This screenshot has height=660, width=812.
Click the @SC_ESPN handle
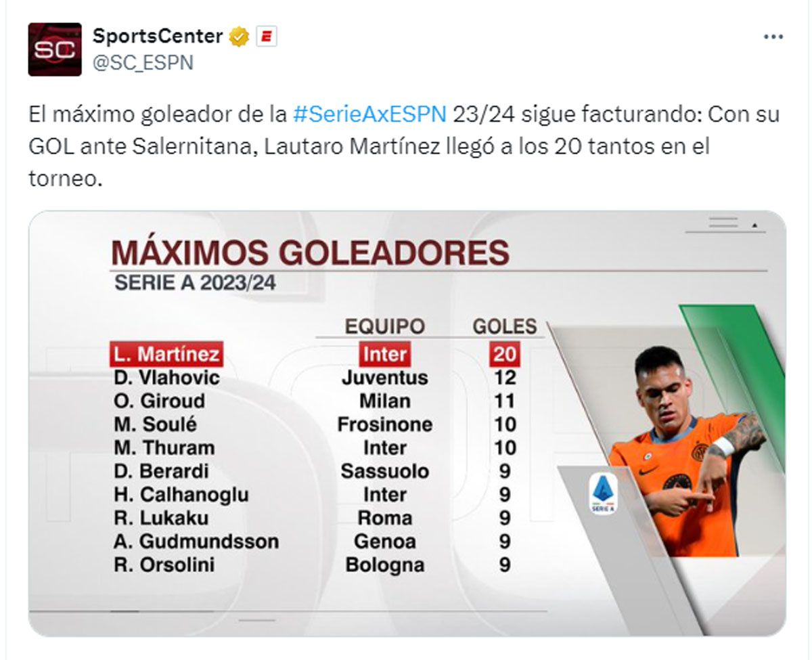[x=143, y=62]
